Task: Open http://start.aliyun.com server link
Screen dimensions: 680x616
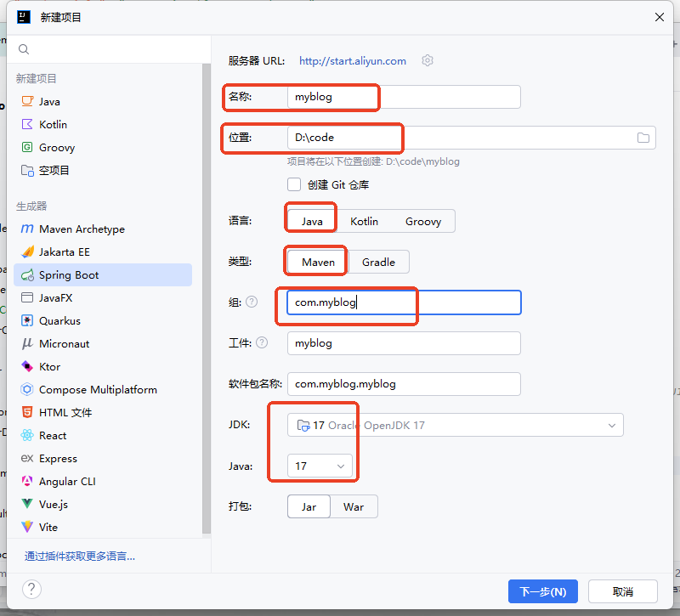Action: (x=353, y=61)
